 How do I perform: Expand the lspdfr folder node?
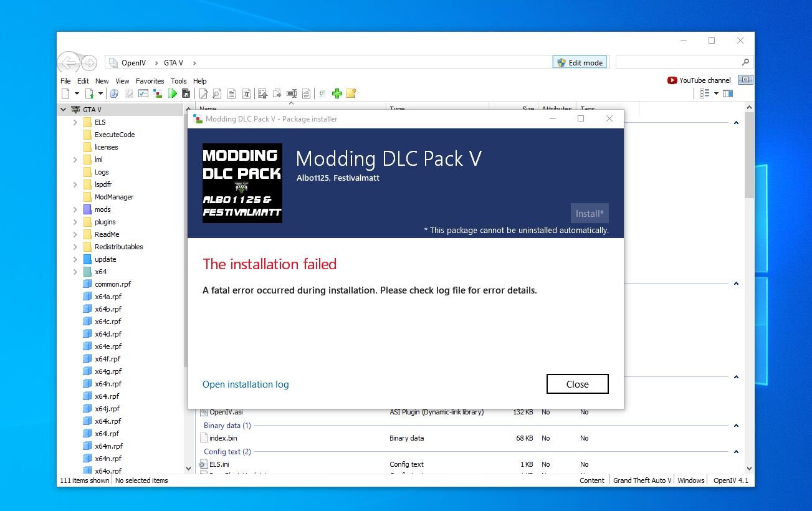point(75,184)
